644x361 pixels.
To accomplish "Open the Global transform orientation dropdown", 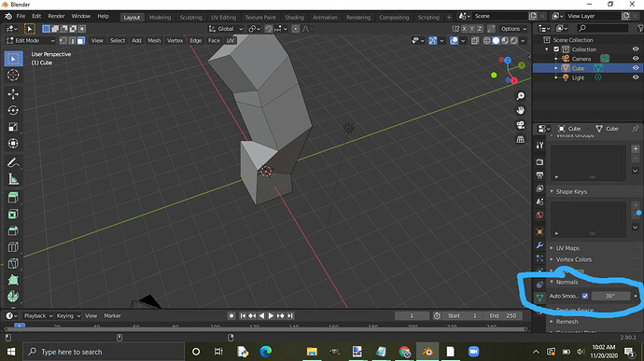I will [226, 29].
